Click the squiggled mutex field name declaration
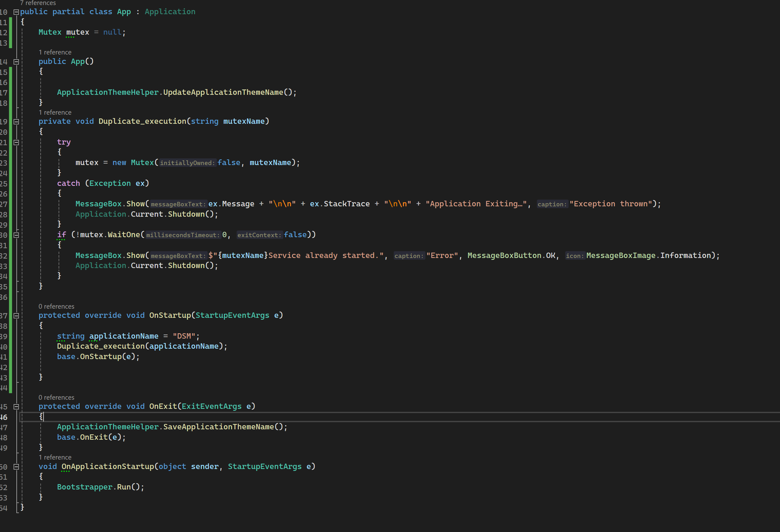This screenshot has height=532, width=780. [x=77, y=32]
